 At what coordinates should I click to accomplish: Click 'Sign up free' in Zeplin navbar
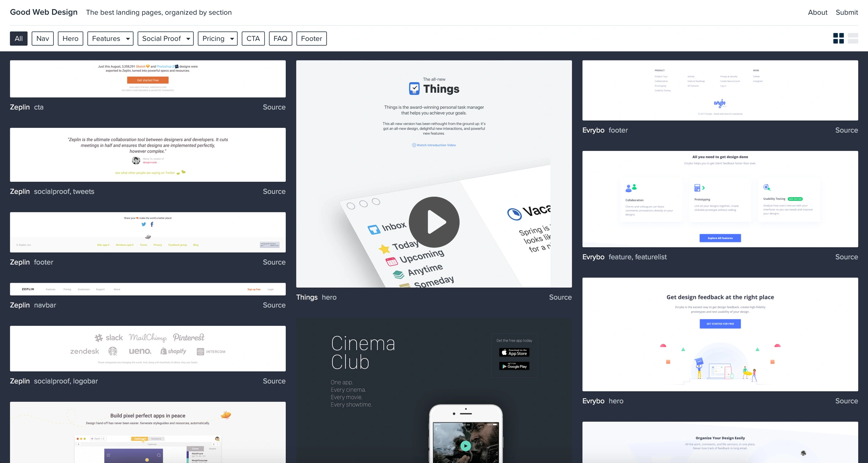tap(254, 290)
